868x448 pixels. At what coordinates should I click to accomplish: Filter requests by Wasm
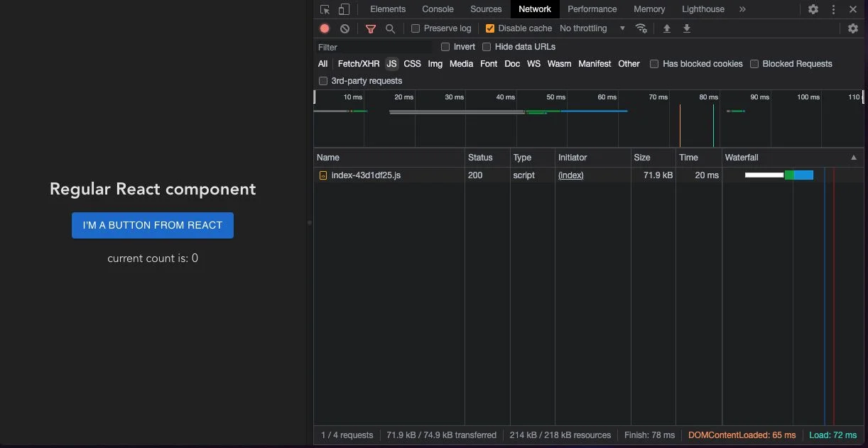coord(559,64)
